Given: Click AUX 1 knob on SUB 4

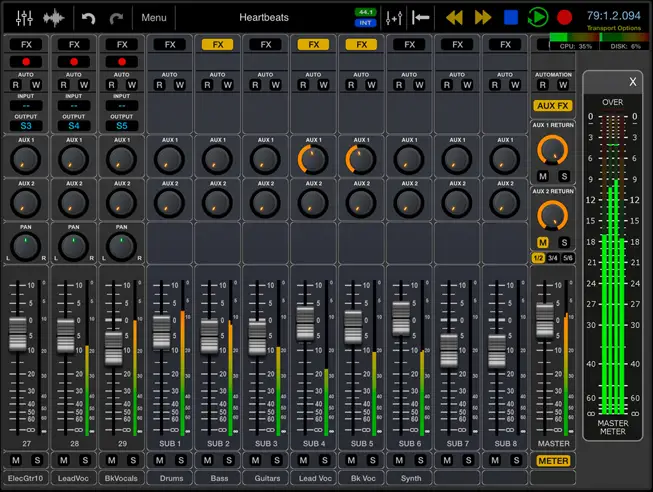Looking at the screenshot, I should [313, 160].
